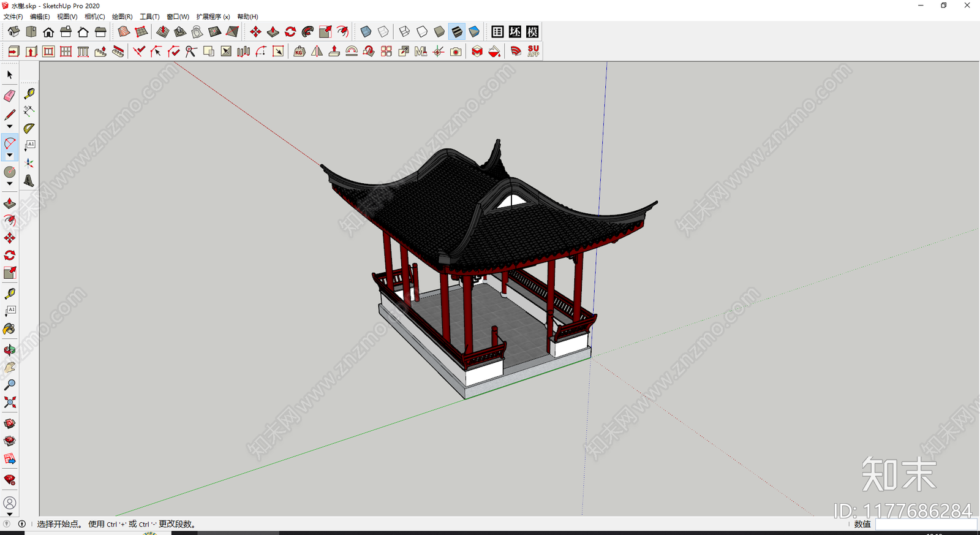Screen dimensions: 980x535
Task: Select the Dimensions tool in second column
Action: (x=29, y=111)
